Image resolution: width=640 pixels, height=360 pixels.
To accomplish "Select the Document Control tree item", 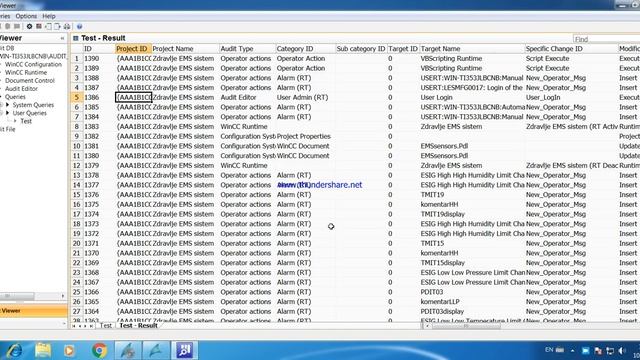I will tap(30, 81).
